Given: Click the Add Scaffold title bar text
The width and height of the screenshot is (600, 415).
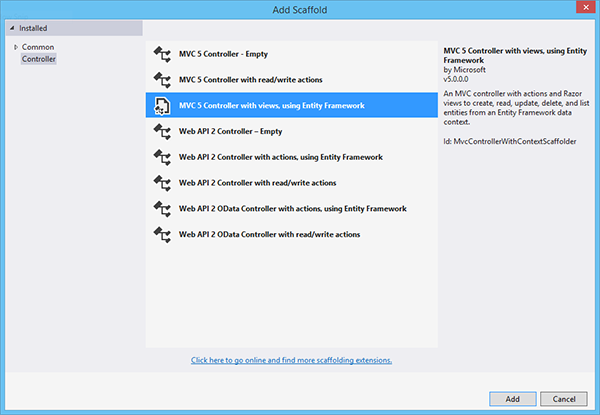Looking at the screenshot, I should (x=300, y=10).
